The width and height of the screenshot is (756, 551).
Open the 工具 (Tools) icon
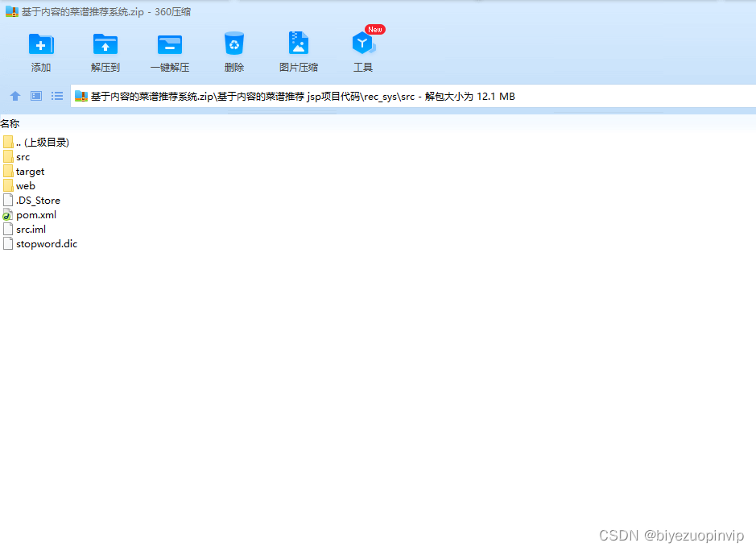pyautogui.click(x=363, y=43)
